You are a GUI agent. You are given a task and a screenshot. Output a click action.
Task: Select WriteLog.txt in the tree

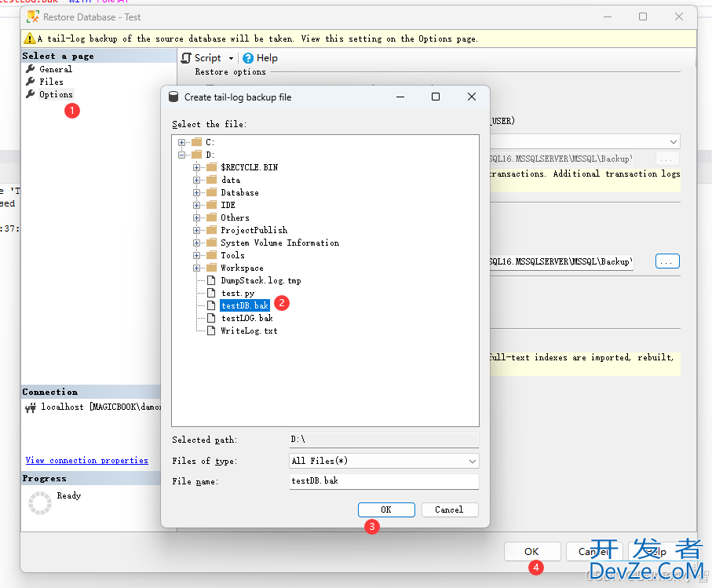pos(250,331)
